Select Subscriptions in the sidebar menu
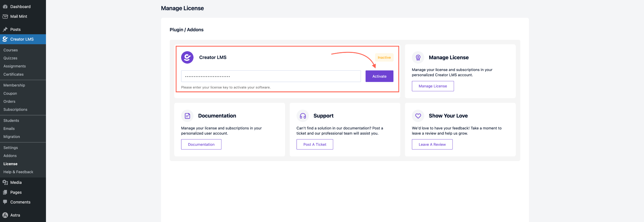The width and height of the screenshot is (644, 222). (15, 109)
